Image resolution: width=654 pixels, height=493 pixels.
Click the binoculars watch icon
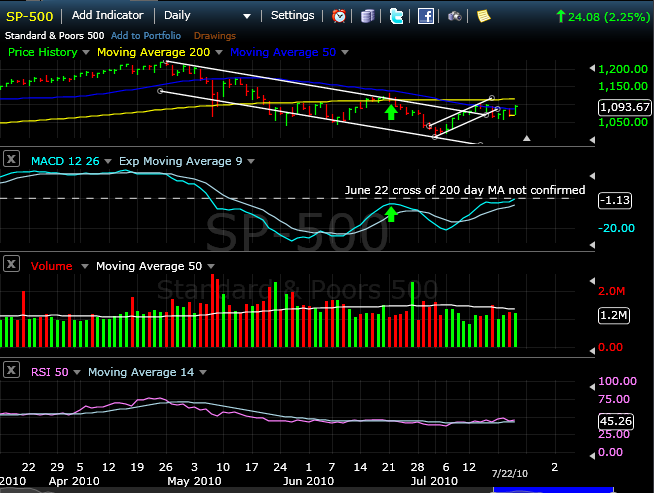point(455,16)
